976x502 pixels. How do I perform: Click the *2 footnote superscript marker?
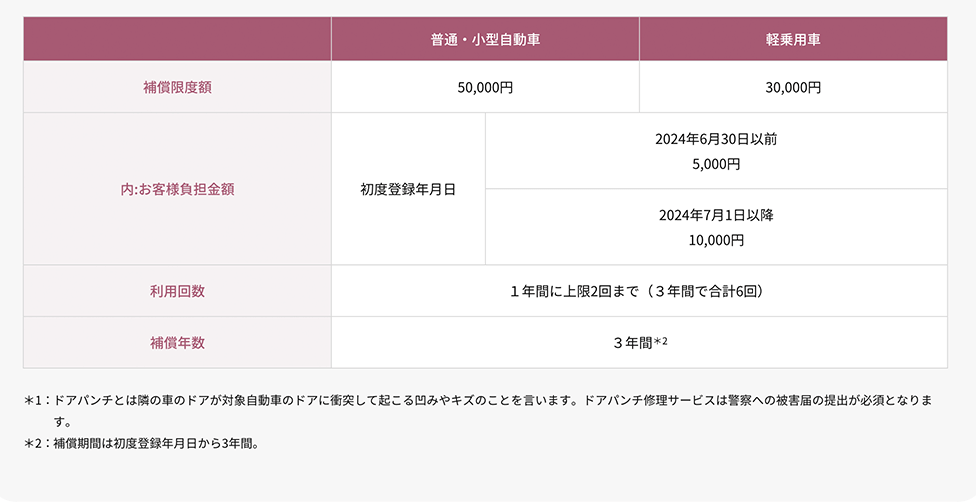(x=660, y=341)
